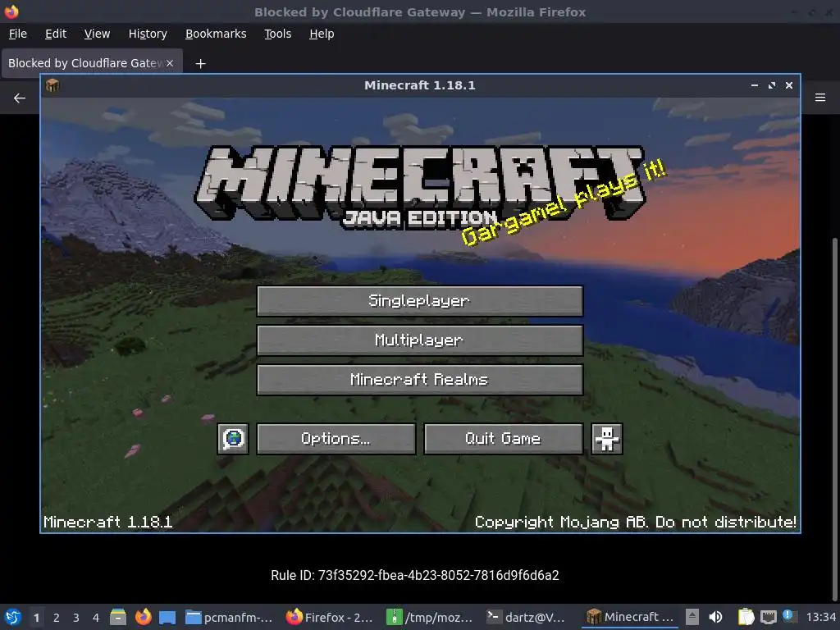
Task: Open the network status tray icon
Action: tap(768, 617)
